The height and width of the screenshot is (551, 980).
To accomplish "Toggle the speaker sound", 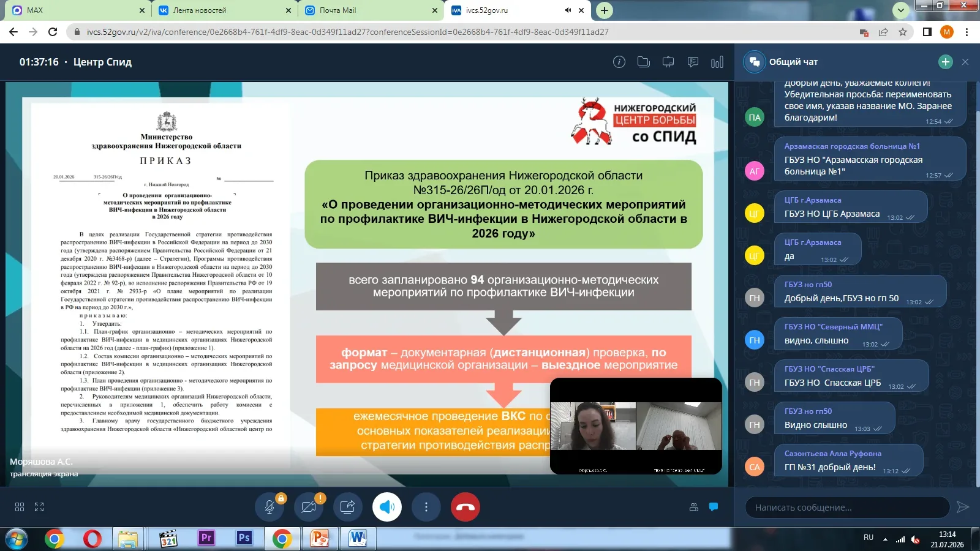I will tap(387, 507).
